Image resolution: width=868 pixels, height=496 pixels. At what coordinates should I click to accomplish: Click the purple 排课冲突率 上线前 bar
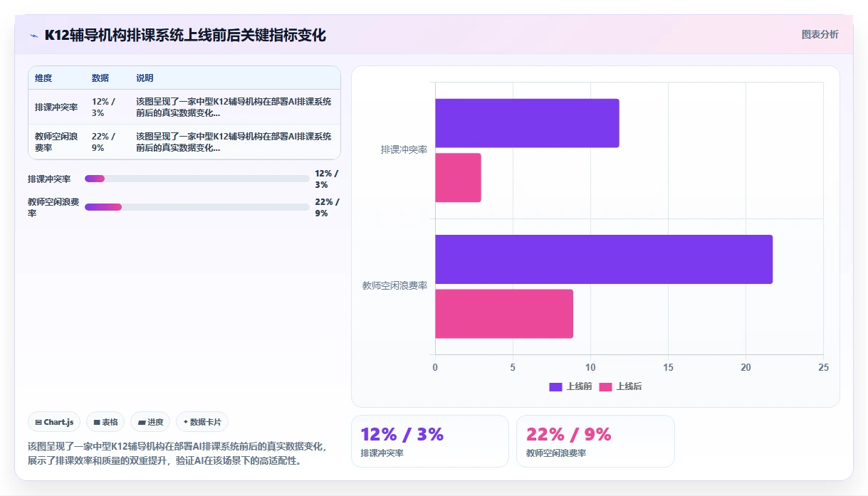click(527, 123)
